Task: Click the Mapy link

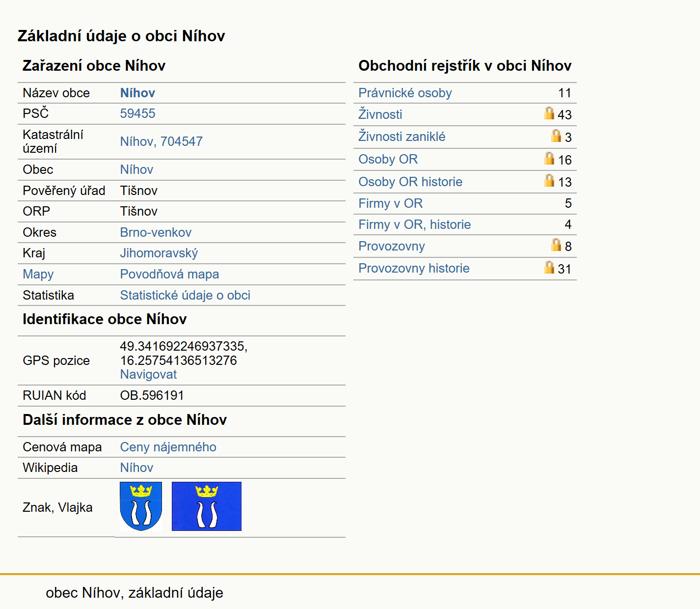Action: [x=38, y=274]
